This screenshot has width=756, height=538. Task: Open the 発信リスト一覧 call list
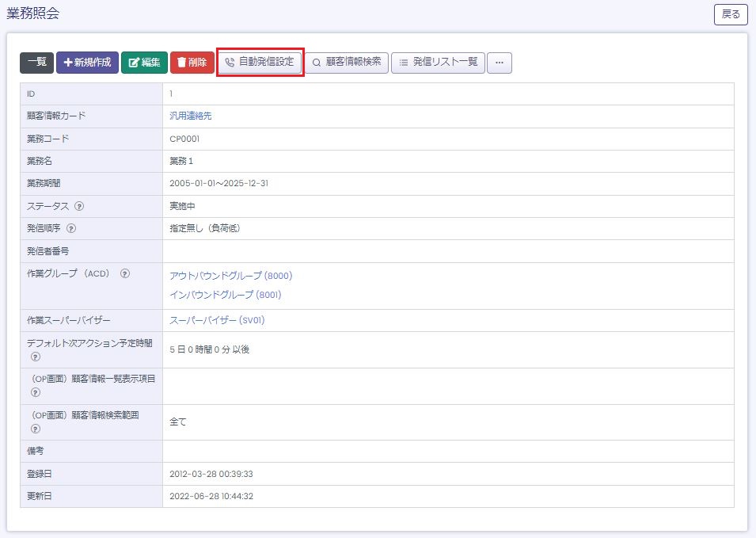tap(438, 62)
